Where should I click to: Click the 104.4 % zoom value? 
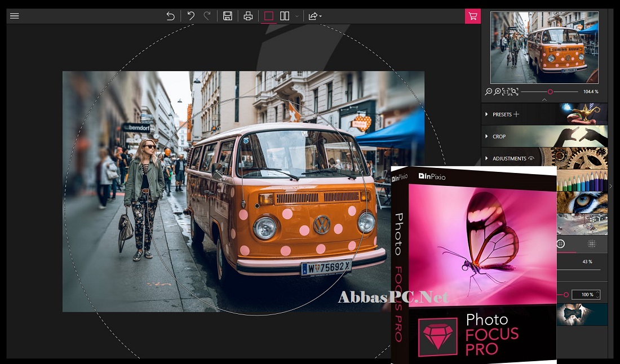[591, 92]
